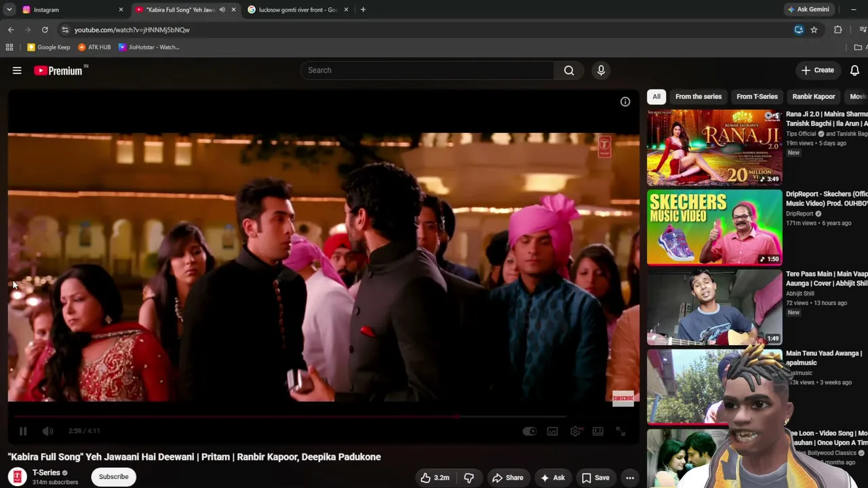
Task: Go back to the previous page
Action: pyautogui.click(x=11, y=30)
